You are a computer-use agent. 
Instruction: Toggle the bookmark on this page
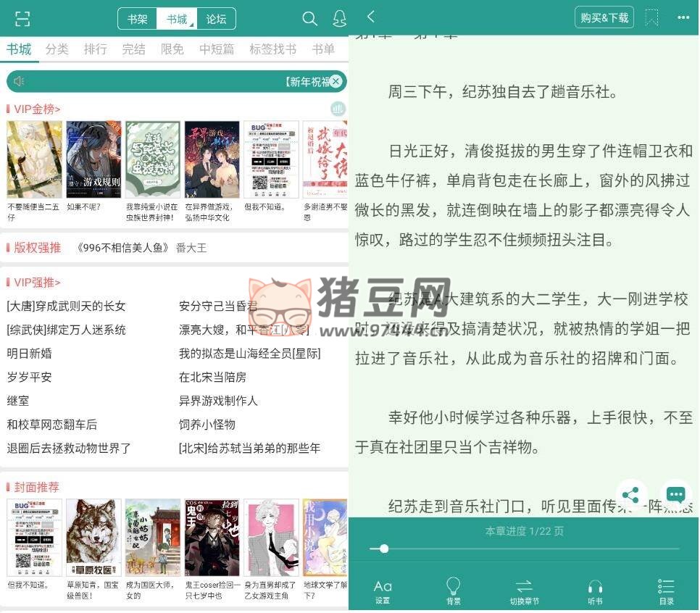(x=651, y=17)
